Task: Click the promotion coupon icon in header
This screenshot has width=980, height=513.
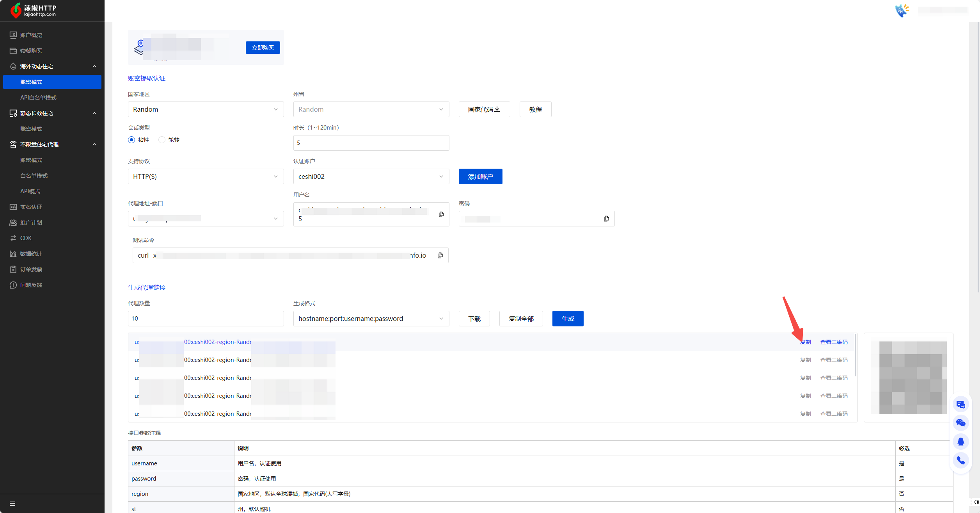Action: [902, 10]
